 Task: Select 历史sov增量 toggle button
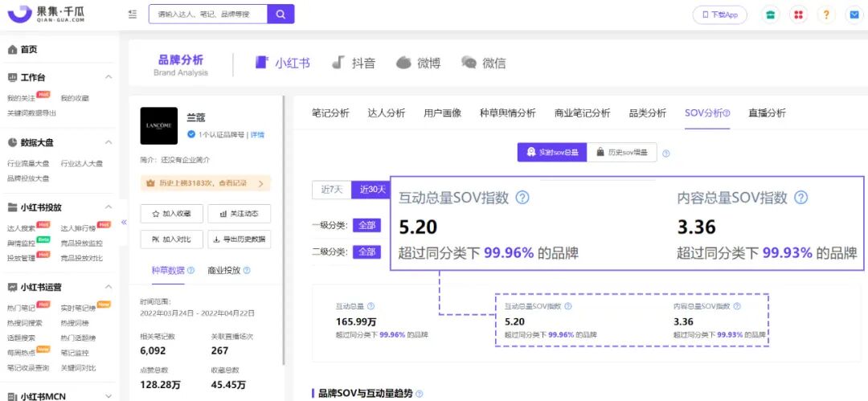point(621,153)
